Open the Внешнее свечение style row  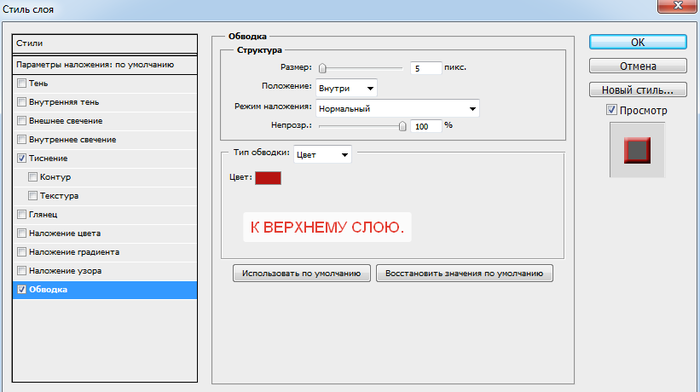click(105, 121)
